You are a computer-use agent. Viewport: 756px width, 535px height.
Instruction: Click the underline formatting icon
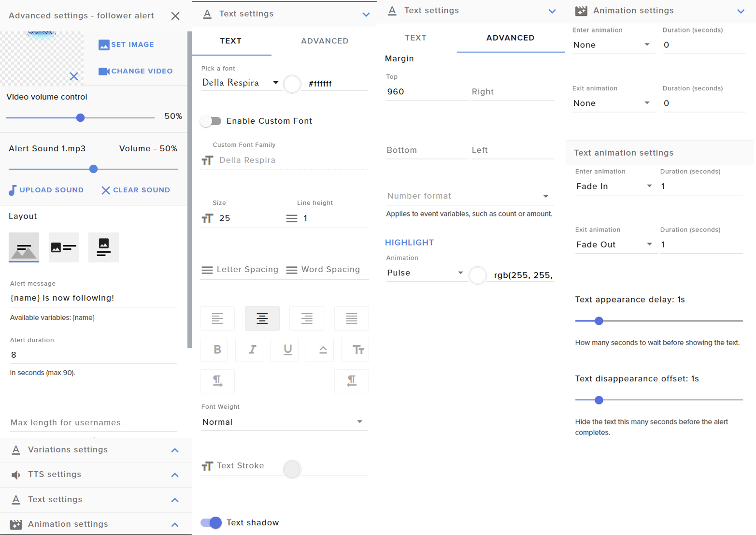pos(288,349)
